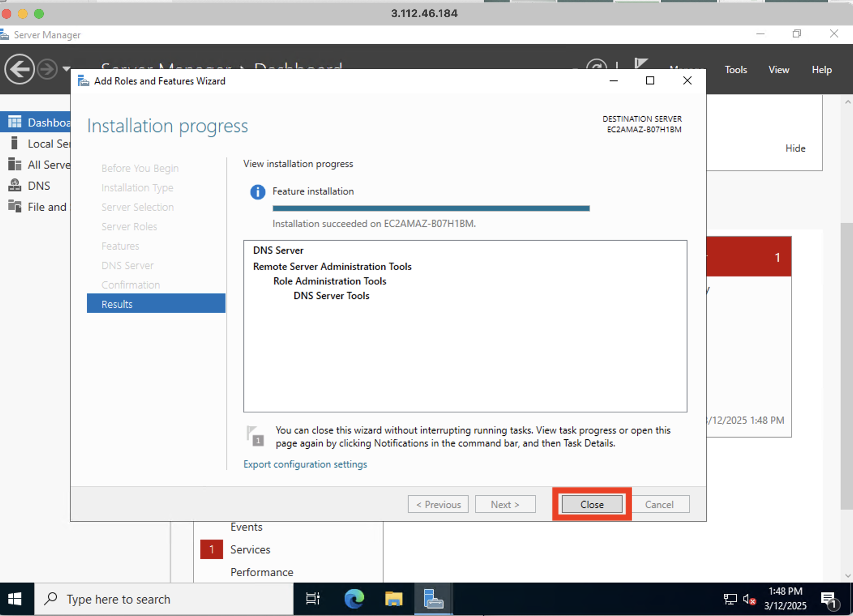Screen dimensions: 853x616
Task: Click the Server Manager back arrow icon
Action: pos(19,69)
